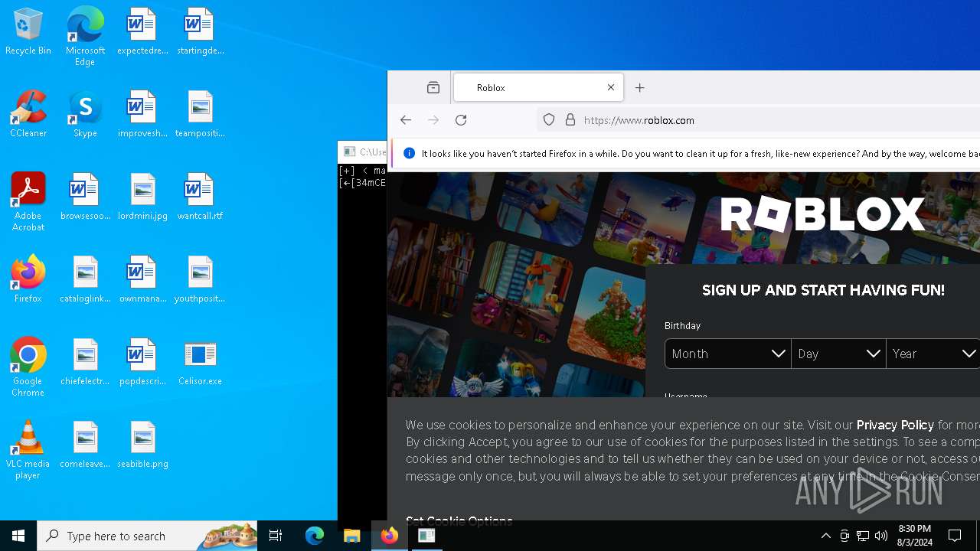The height and width of the screenshot is (551, 980).
Task: Open the Windows Start menu
Action: (x=18, y=536)
